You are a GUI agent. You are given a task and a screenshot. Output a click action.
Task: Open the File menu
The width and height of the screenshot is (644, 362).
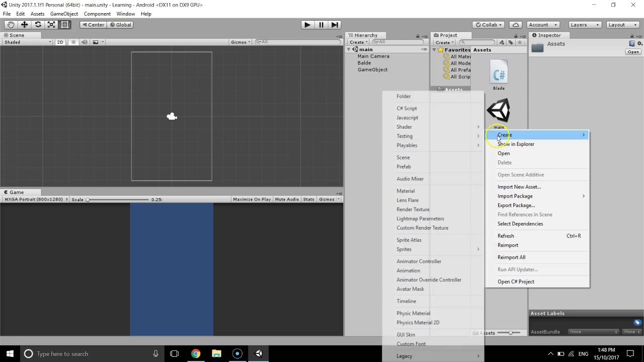click(7, 14)
